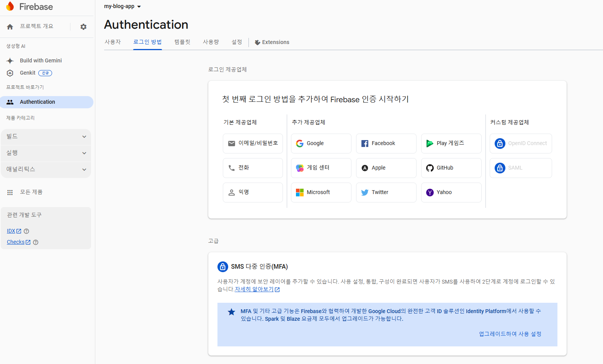Screen dimensions: 603x364
Task: Click the Google G logo
Action: 300,144
